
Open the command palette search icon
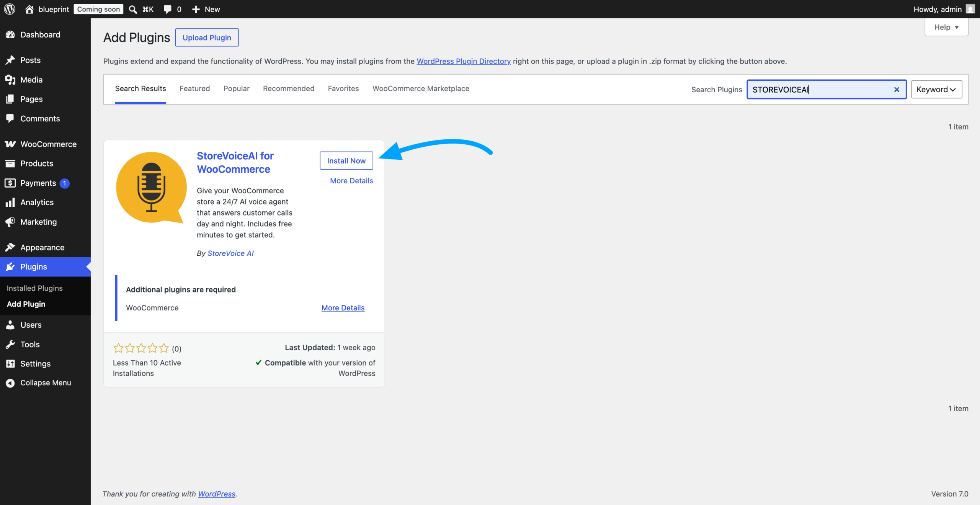pos(133,9)
